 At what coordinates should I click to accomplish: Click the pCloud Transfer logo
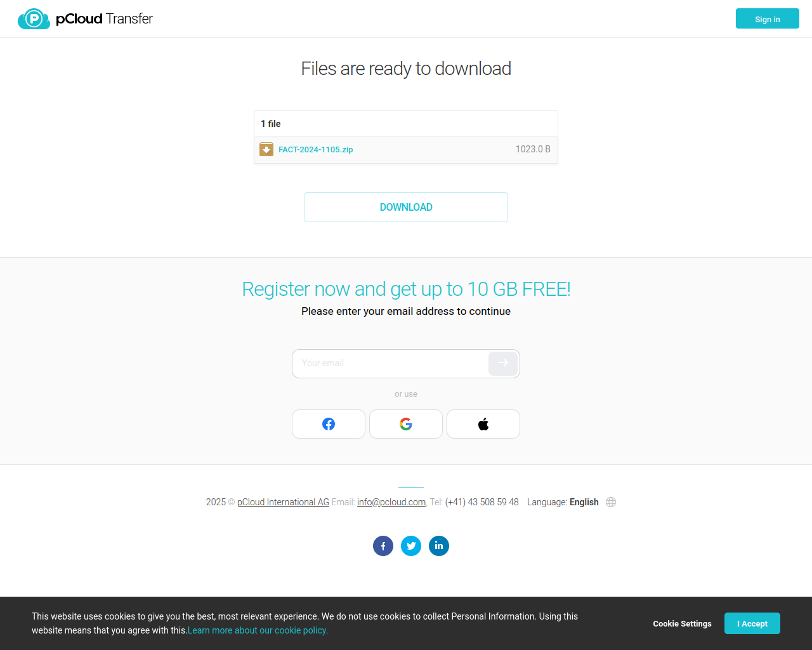point(85,19)
